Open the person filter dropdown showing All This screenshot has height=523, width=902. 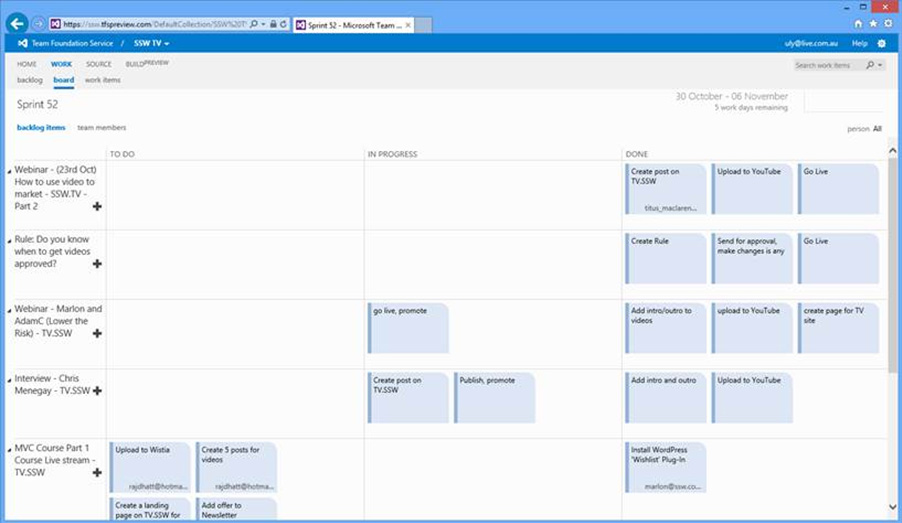[x=876, y=129]
